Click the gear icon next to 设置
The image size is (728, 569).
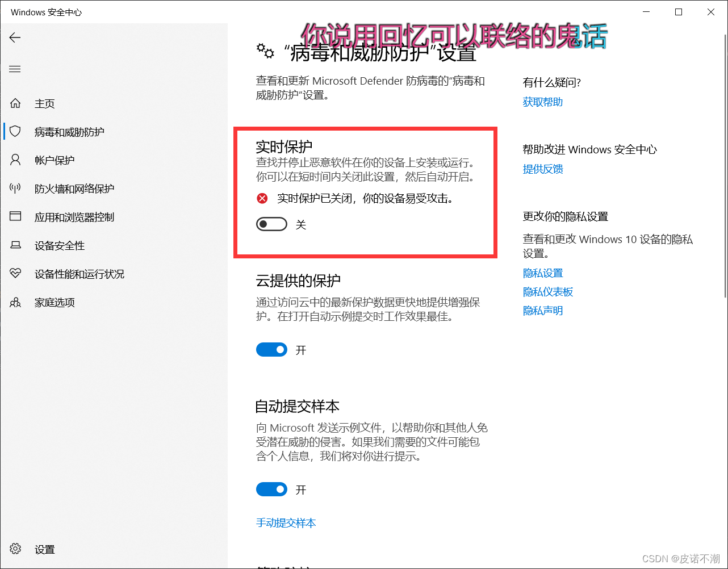15,549
